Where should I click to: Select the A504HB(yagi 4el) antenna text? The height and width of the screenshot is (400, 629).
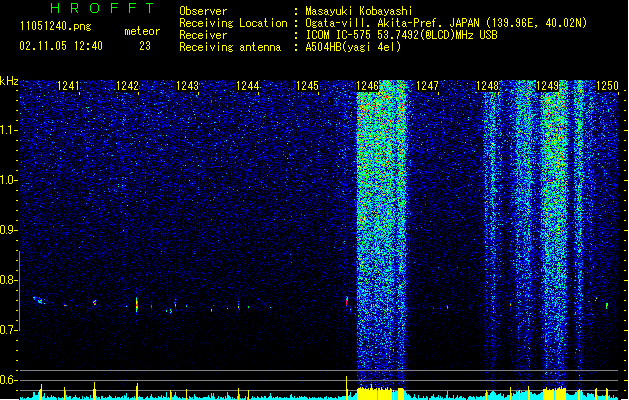353,47
